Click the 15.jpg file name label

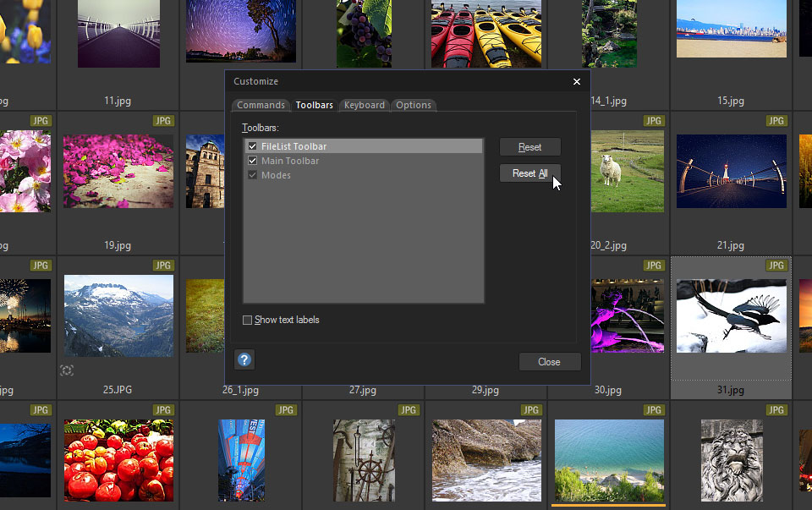(730, 101)
